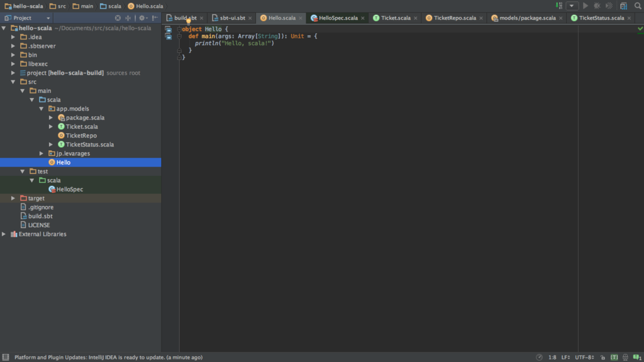
Task: Expand External Libraries node
Action: (4, 234)
